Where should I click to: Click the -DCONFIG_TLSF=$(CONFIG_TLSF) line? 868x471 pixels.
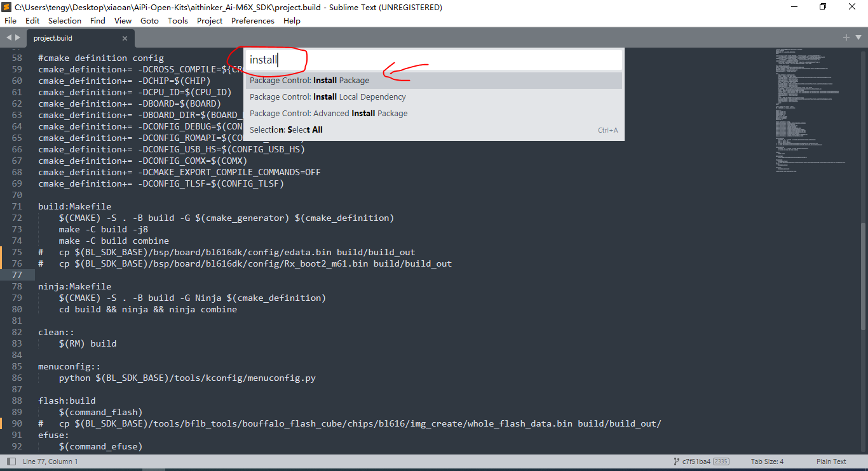point(161,183)
